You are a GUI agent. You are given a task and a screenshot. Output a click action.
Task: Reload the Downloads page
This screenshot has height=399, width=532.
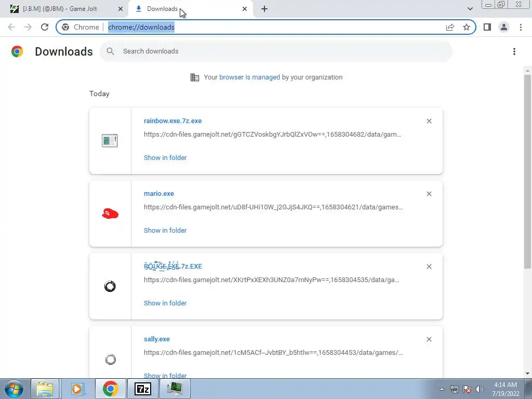point(45,27)
